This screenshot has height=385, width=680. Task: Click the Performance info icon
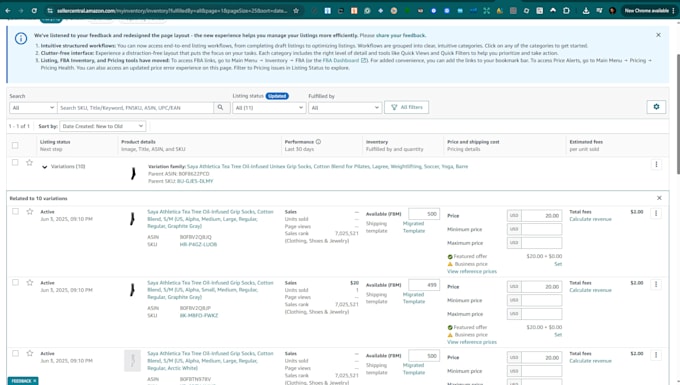tap(318, 142)
